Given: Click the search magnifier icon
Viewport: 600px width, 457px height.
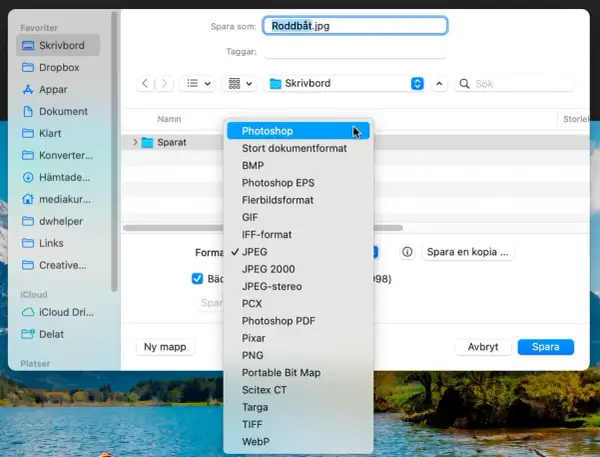Looking at the screenshot, I should click(464, 84).
